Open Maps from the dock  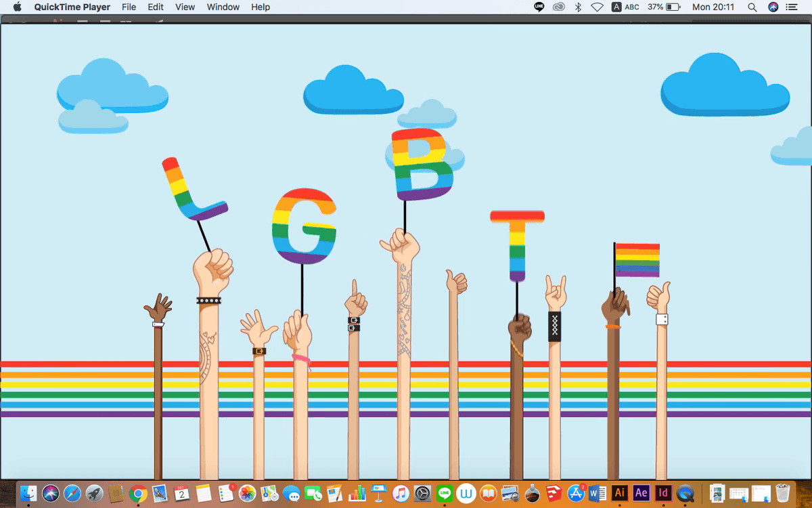click(x=269, y=493)
